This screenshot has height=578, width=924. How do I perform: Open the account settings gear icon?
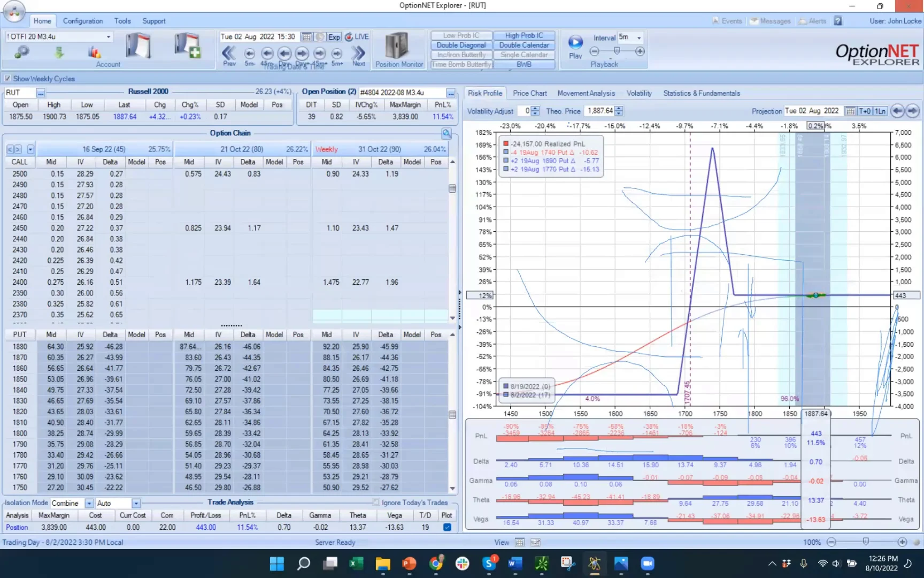click(x=21, y=52)
